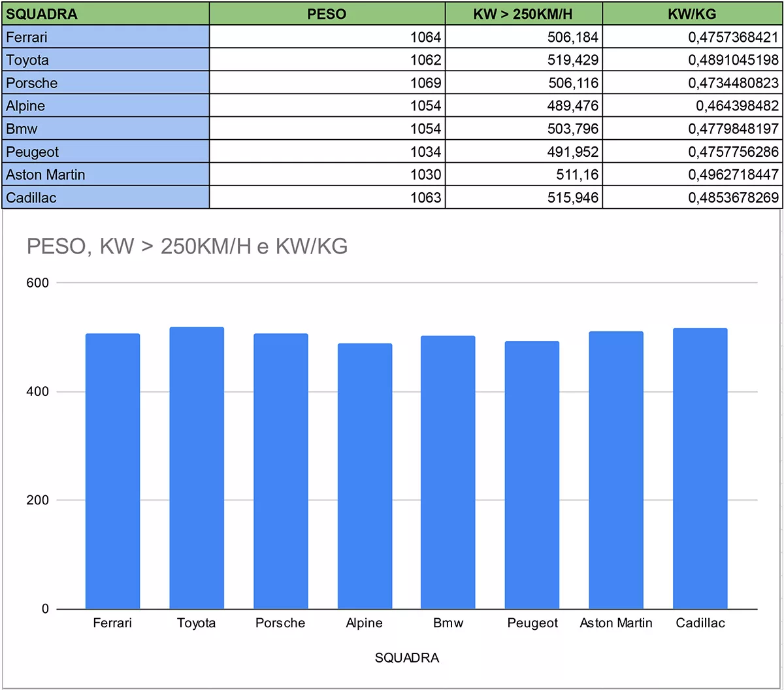Image resolution: width=784 pixels, height=690 pixels.
Task: Select the SQUADRA column header cell
Action: [105, 14]
